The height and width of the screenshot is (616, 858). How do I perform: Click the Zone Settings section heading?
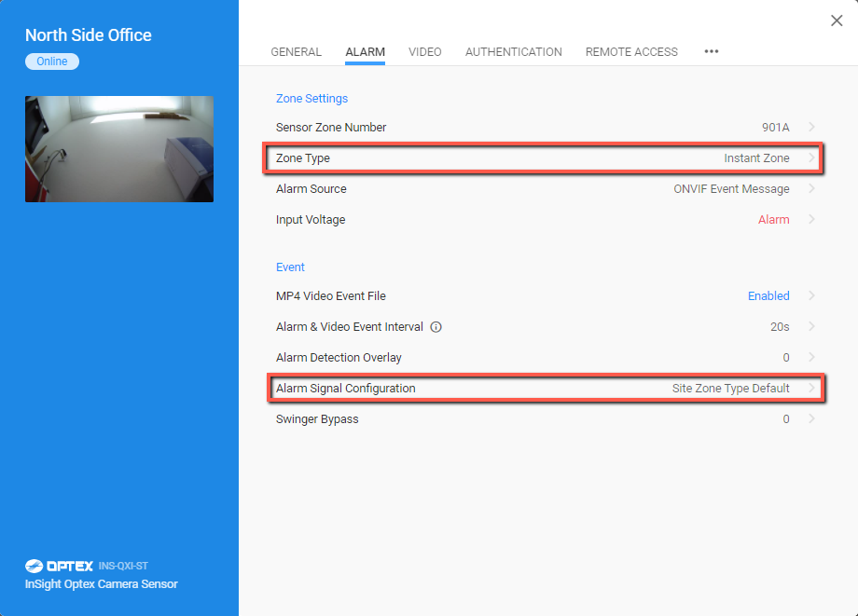[311, 99]
